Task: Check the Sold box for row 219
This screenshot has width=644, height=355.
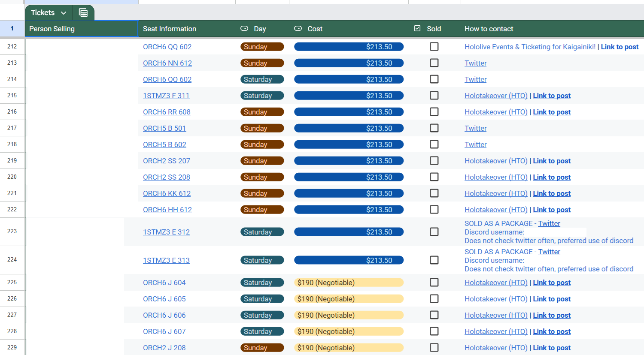Action: [434, 161]
